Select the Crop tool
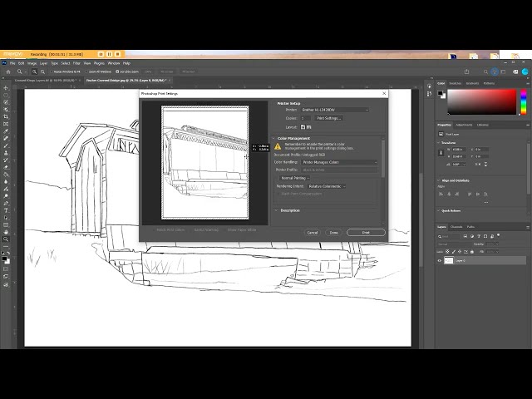The image size is (532, 399). pos(6,116)
